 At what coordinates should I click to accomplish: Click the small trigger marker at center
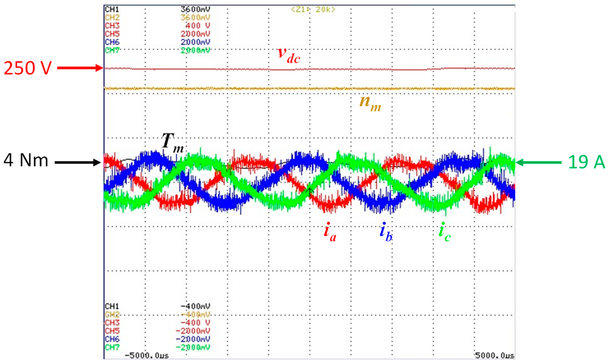coord(310,191)
